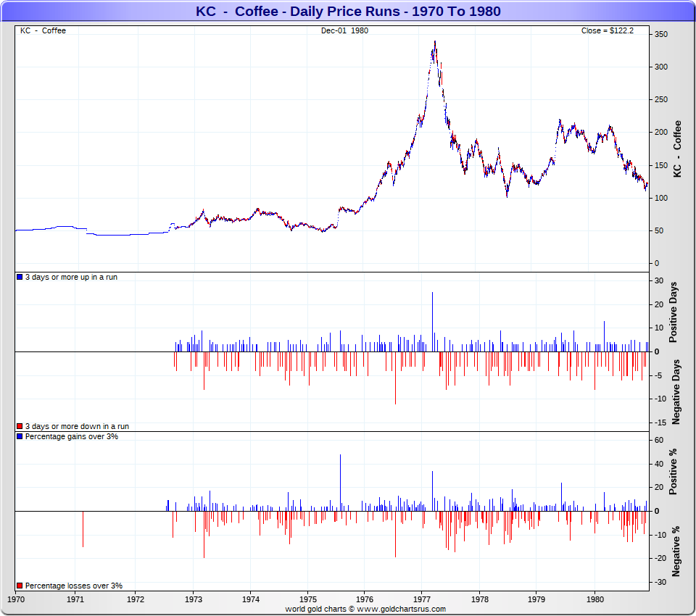
Task: Click the 'Close = $122.2' value
Action: (x=608, y=30)
